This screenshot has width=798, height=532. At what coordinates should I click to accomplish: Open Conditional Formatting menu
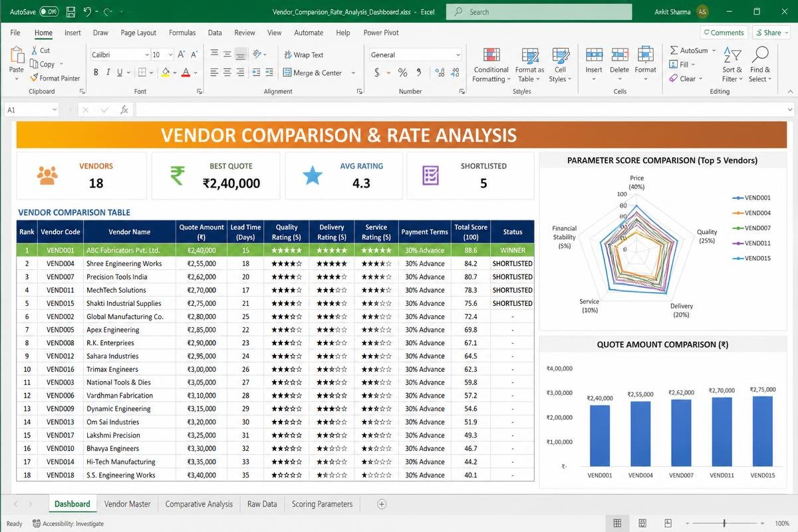(x=491, y=65)
